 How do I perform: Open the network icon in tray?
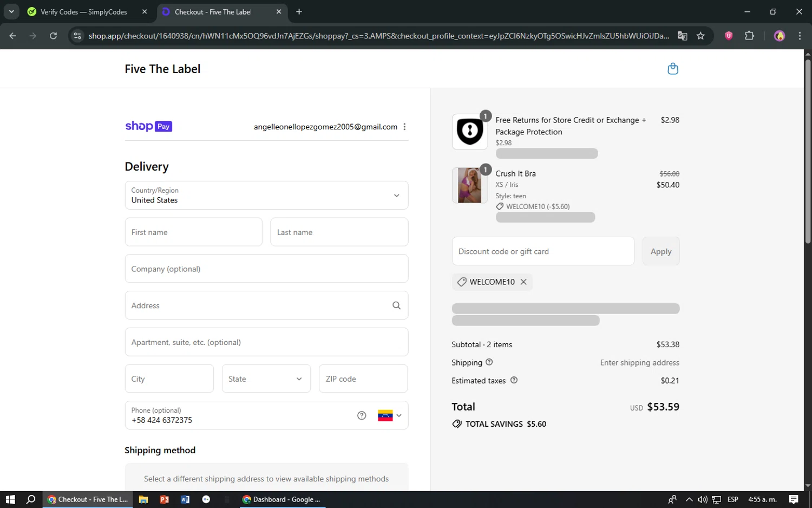click(x=716, y=499)
